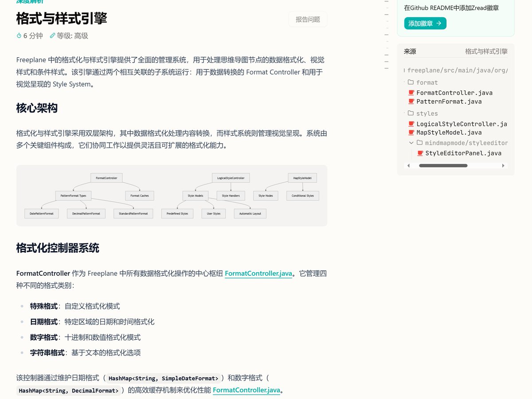This screenshot has height=399, width=532.
Task: Click Style Handlers node in diagram
Action: (x=231, y=196)
